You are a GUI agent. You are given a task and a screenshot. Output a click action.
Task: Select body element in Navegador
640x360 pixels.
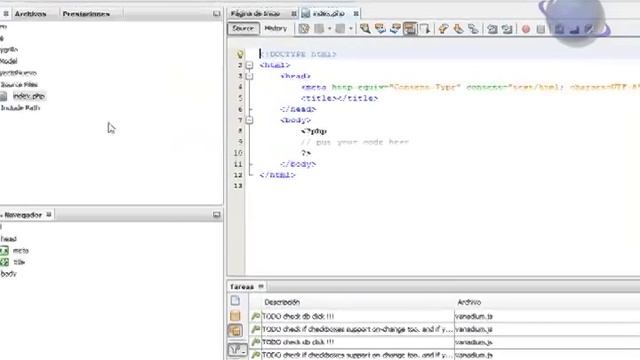pos(8,273)
